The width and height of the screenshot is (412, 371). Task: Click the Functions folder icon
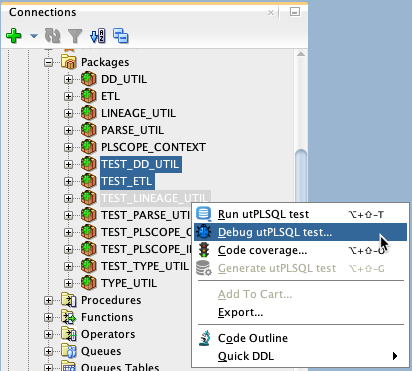click(x=69, y=317)
